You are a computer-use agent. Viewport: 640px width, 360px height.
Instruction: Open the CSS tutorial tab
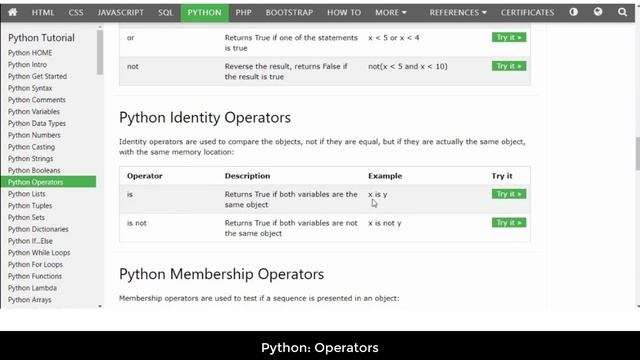[x=76, y=13]
